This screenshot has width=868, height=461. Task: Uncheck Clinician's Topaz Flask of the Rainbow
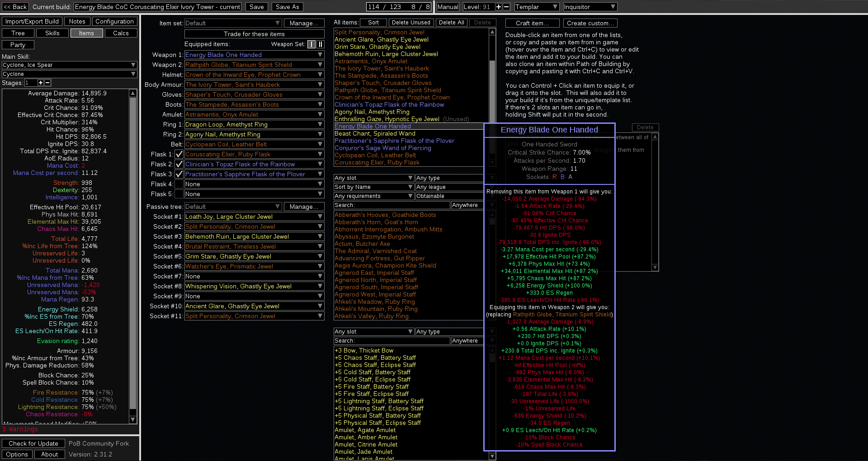point(179,164)
